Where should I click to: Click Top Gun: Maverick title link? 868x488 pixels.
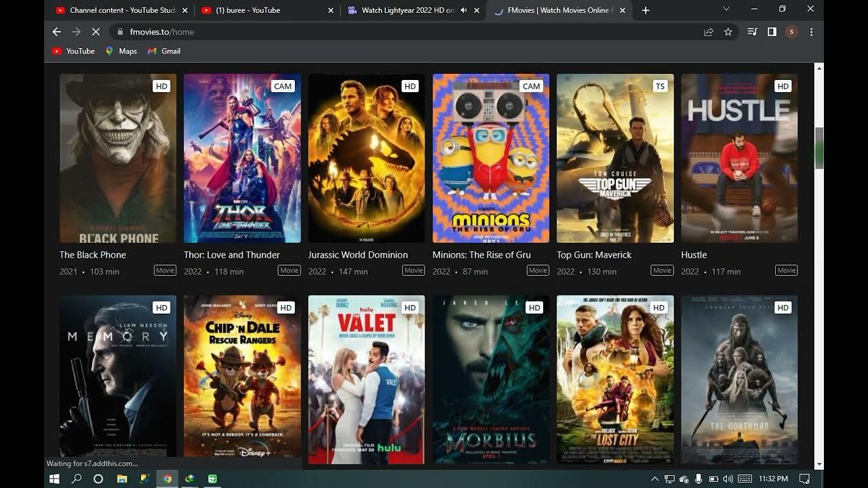(x=594, y=255)
